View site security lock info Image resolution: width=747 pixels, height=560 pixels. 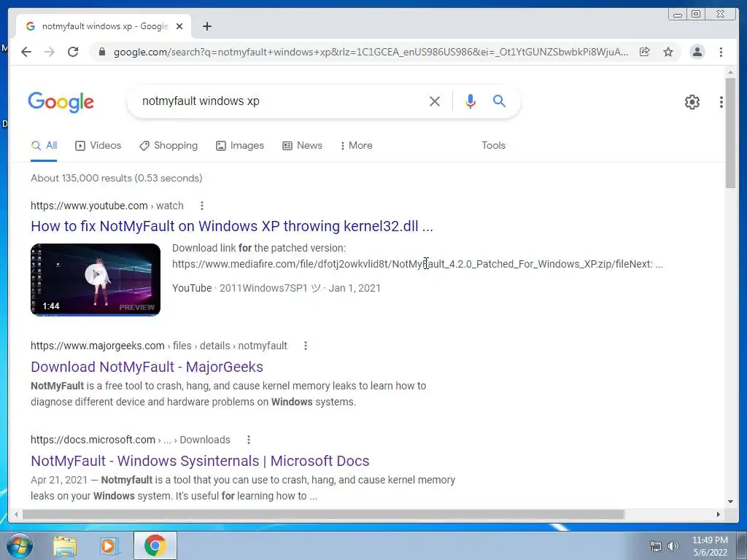[x=101, y=52]
